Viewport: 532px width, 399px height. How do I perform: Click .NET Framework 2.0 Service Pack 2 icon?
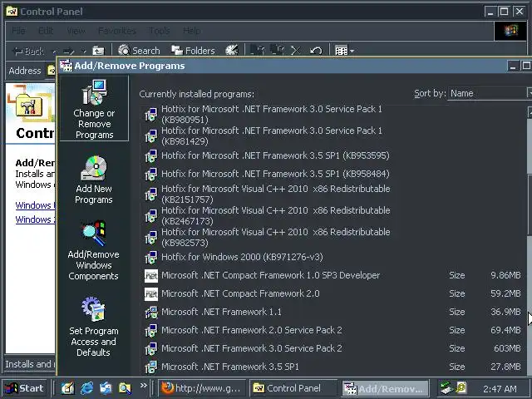[151, 331]
